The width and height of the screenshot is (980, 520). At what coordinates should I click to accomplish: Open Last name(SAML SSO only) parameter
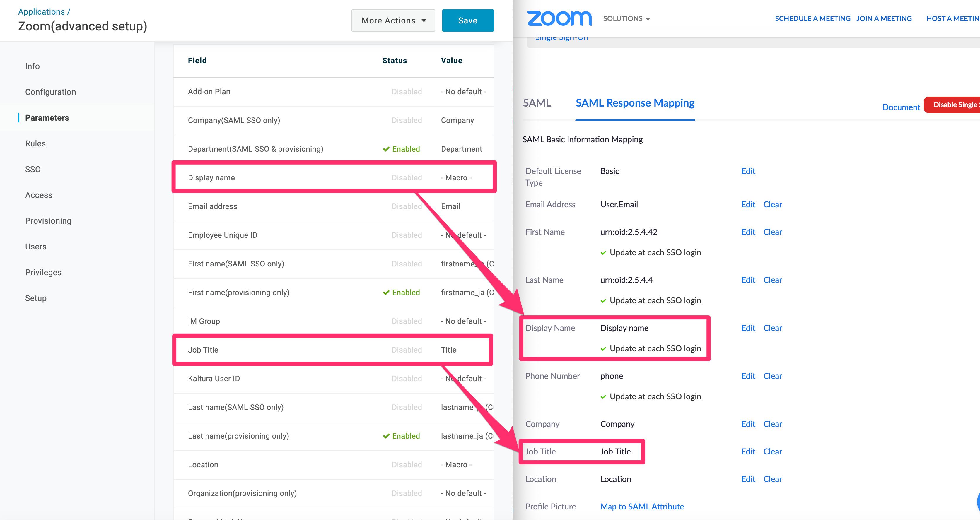334,407
